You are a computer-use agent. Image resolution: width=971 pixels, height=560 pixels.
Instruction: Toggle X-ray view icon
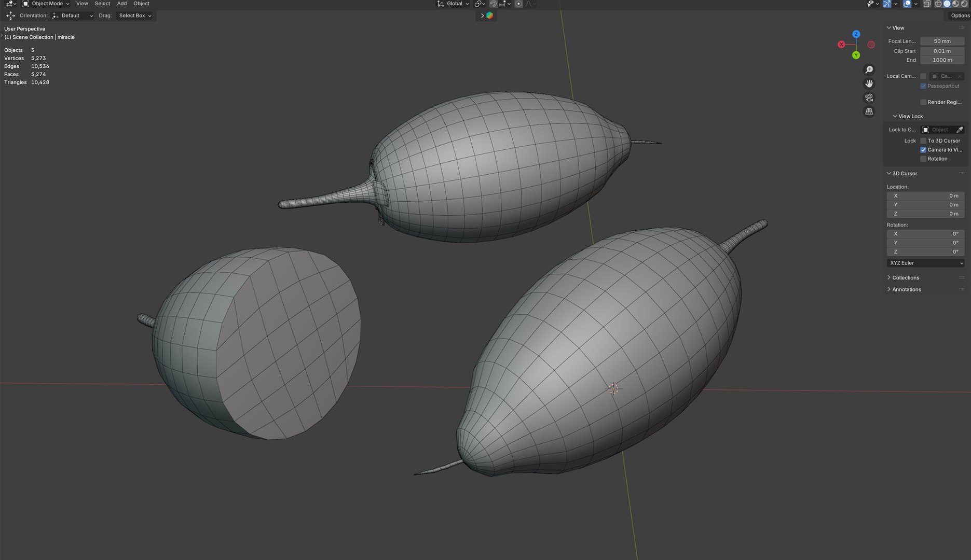pyautogui.click(x=927, y=4)
